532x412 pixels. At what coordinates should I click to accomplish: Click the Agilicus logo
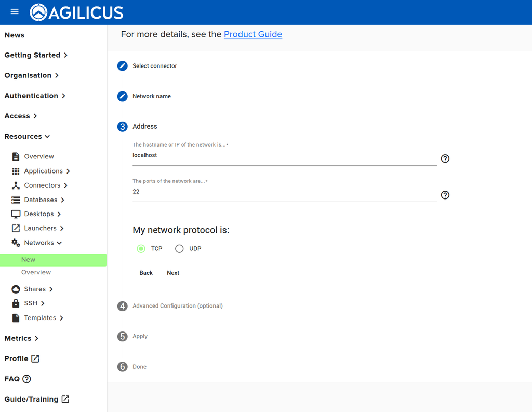(77, 12)
